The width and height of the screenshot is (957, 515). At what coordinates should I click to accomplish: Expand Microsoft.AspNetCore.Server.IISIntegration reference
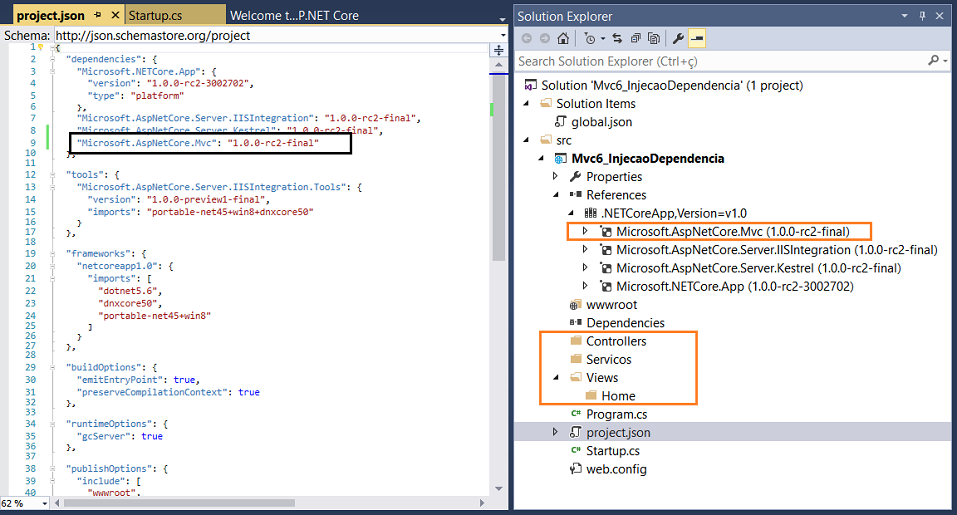[x=585, y=249]
